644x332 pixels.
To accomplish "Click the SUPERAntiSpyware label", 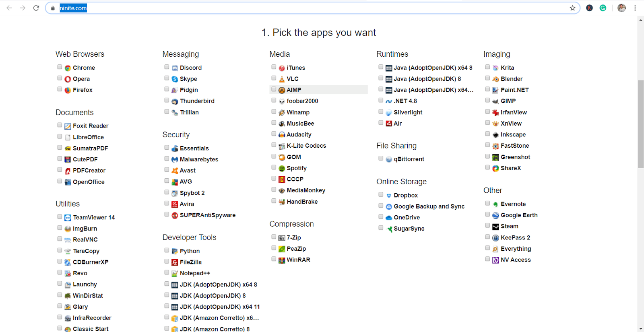I will tap(208, 215).
